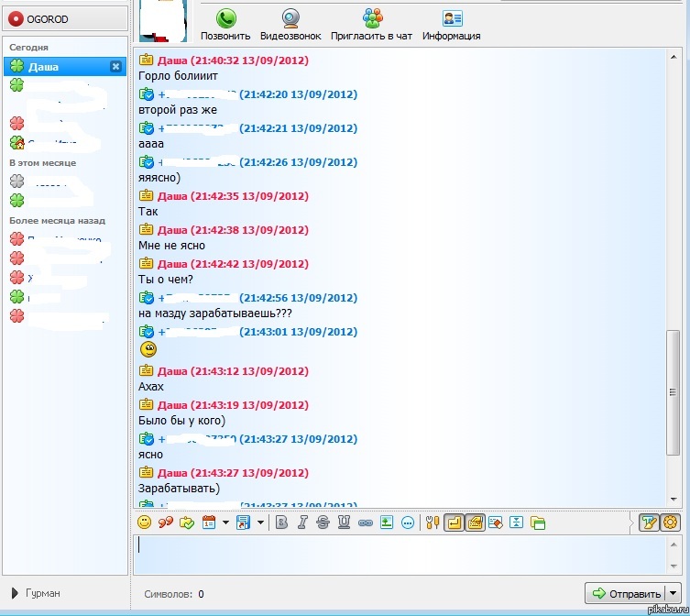Open message history calendar icon
Screen dimensions: 690x616
click(x=209, y=522)
